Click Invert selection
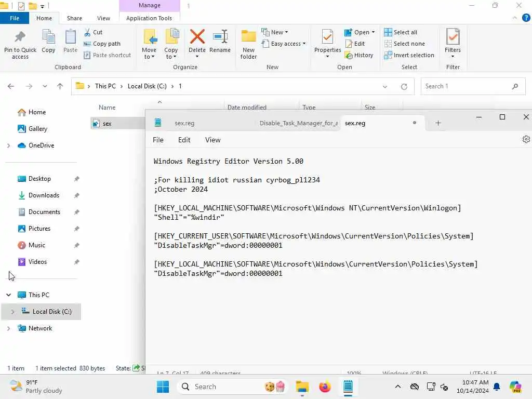532x399 pixels. [x=409, y=55]
